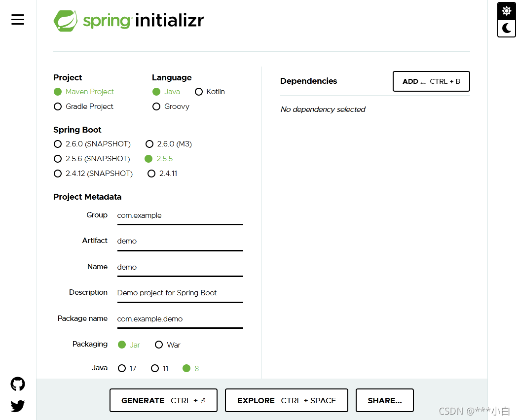Choose Kotlin language
517x420 pixels.
[210, 92]
